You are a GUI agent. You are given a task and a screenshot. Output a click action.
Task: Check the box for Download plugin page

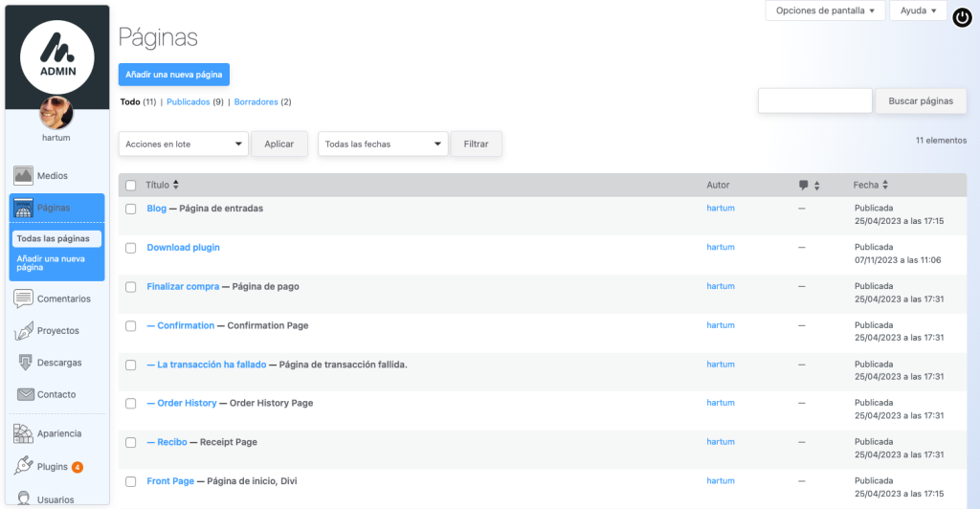(x=131, y=248)
